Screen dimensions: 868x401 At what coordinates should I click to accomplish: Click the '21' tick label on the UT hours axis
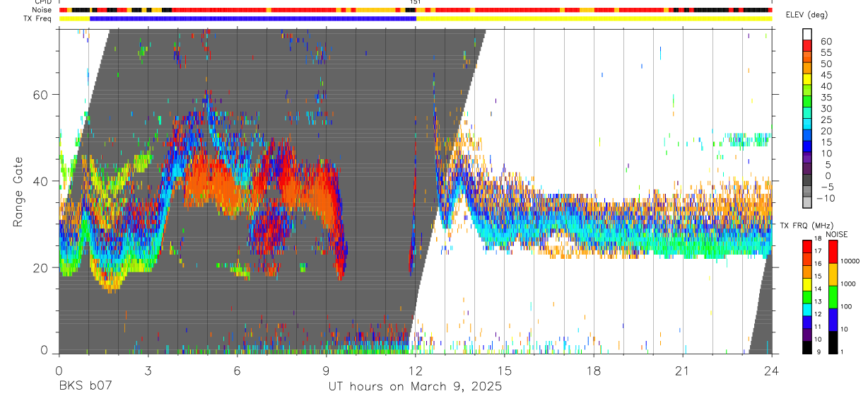pyautogui.click(x=683, y=371)
